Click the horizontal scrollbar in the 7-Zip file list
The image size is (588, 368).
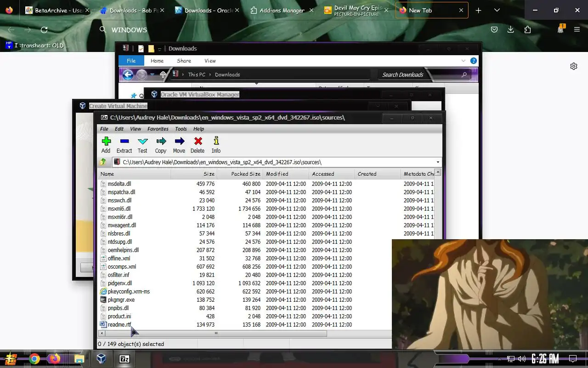coord(216,333)
